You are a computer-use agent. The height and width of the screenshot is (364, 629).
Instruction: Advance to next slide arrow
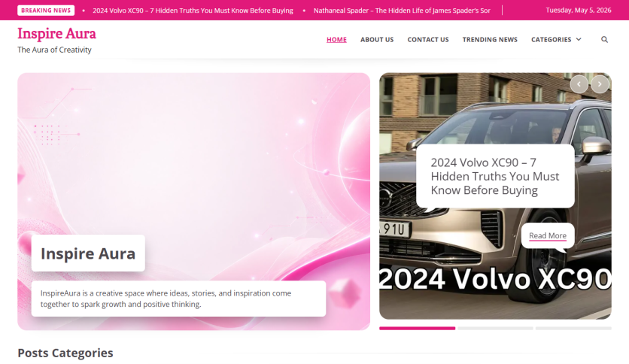[x=600, y=84]
